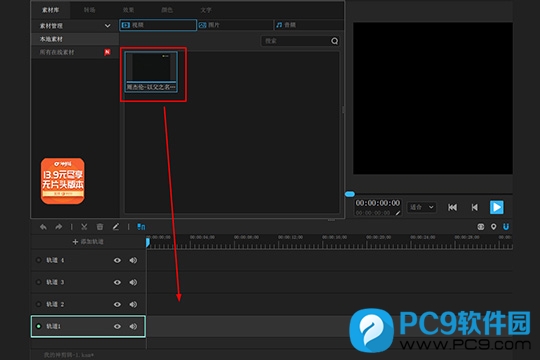Image resolution: width=540 pixels, height=360 pixels.
Task: Click the blue snapshot/export icon in timeline toolbar
Action: (x=141, y=227)
